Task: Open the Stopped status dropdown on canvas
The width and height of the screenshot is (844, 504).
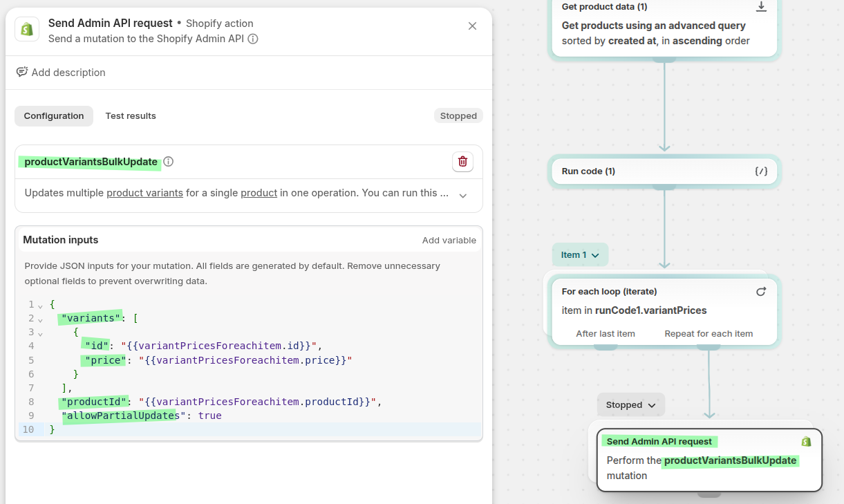Action: tap(631, 405)
